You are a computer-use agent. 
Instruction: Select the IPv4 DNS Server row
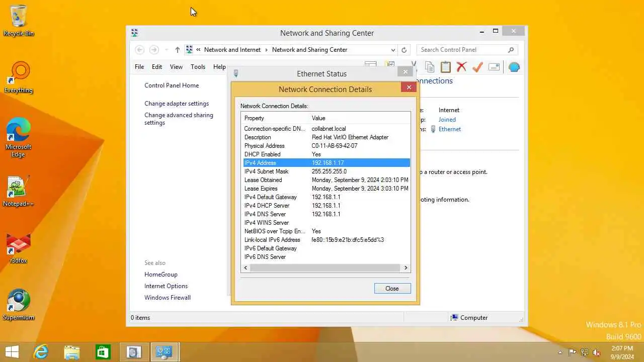click(327, 214)
